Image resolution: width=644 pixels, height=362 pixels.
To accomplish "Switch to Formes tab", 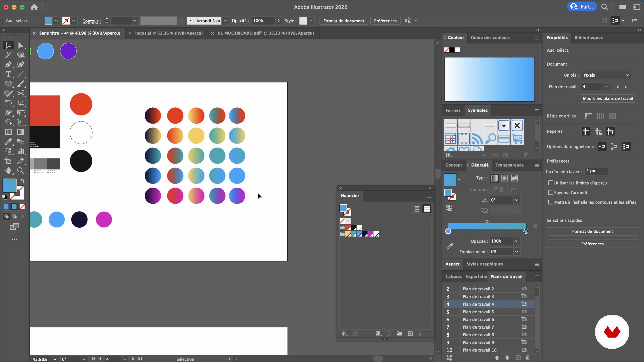I will tap(453, 110).
